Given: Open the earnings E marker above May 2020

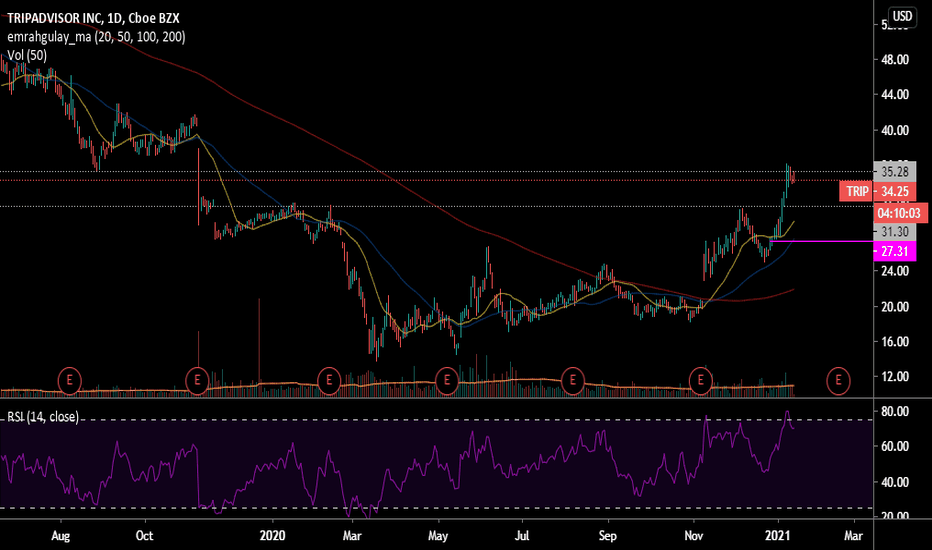Looking at the screenshot, I should pyautogui.click(x=446, y=380).
